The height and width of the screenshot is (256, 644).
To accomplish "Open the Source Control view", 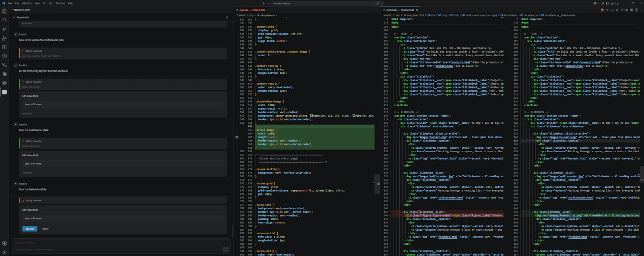I will (4, 29).
